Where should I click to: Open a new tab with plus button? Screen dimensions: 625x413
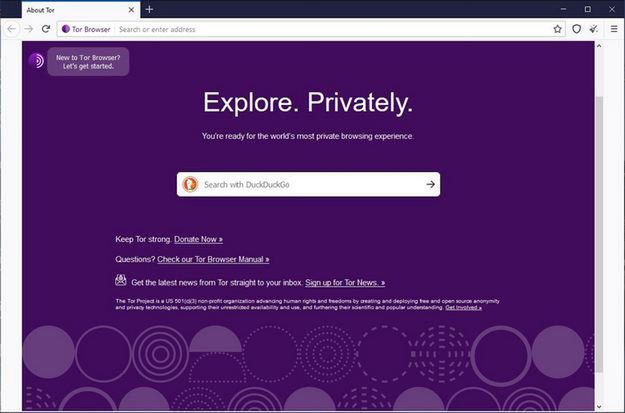[x=149, y=9]
